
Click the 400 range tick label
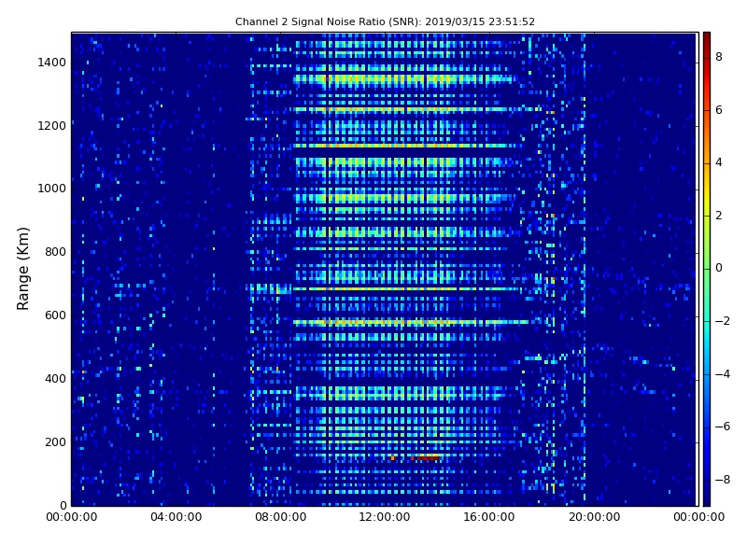tap(55, 379)
